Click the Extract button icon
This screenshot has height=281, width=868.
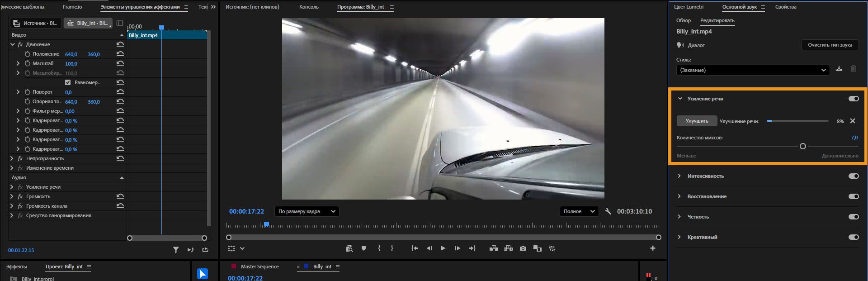click(x=508, y=248)
